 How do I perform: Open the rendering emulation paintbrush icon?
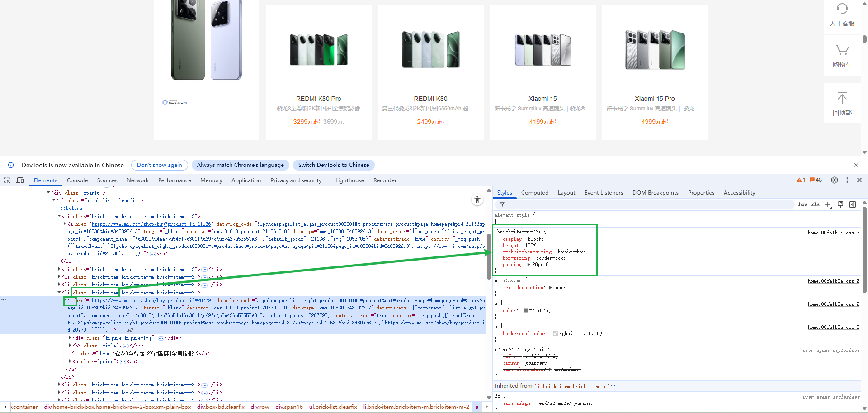click(840, 204)
